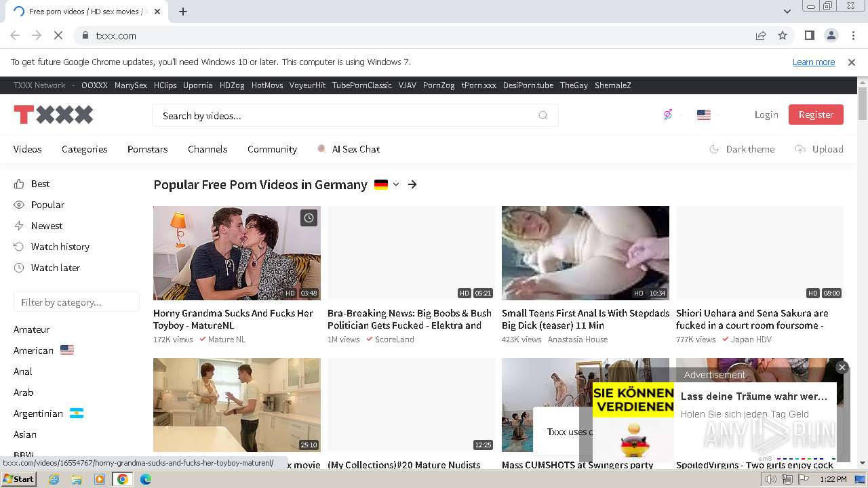
Task: Open the US flag language dropdown
Action: tap(708, 115)
